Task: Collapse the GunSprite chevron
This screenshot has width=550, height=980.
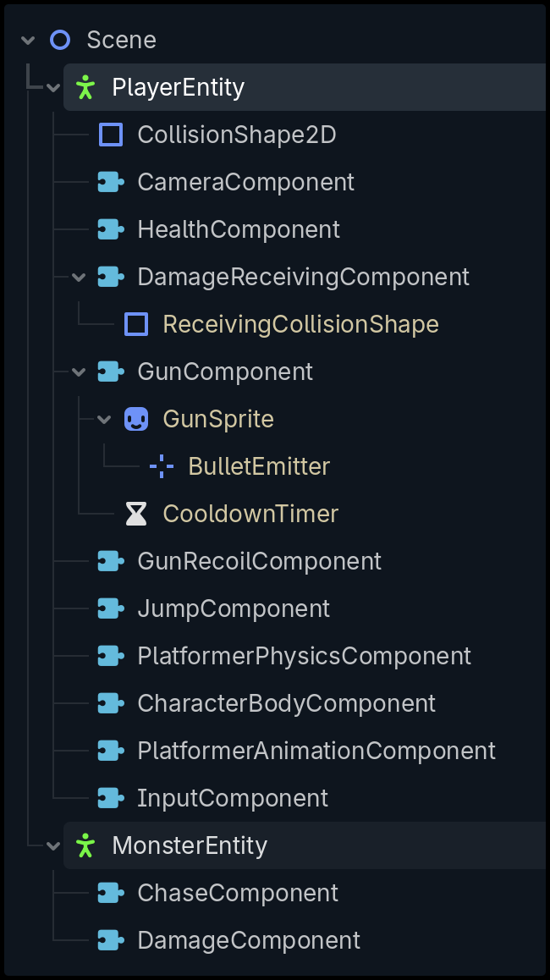Action: [x=104, y=420]
